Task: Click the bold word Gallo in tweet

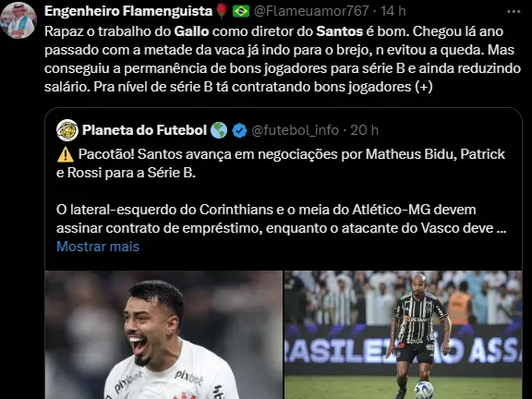Action: click(191, 31)
